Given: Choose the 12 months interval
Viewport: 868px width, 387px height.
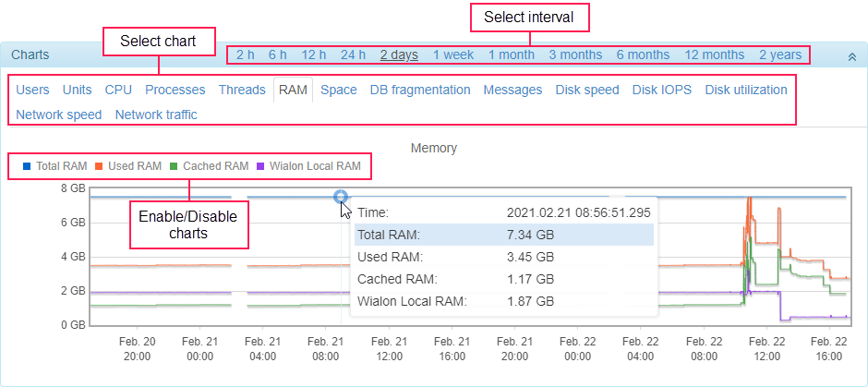Looking at the screenshot, I should tap(714, 54).
